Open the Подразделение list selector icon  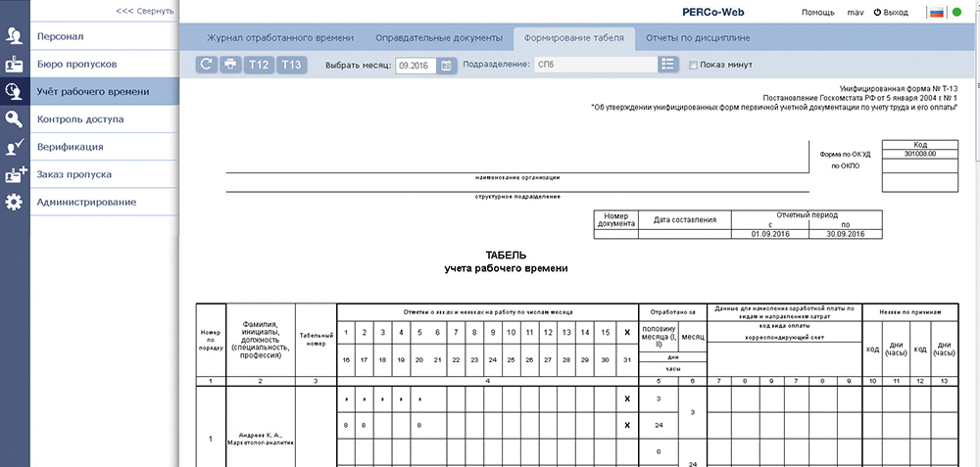click(x=668, y=65)
